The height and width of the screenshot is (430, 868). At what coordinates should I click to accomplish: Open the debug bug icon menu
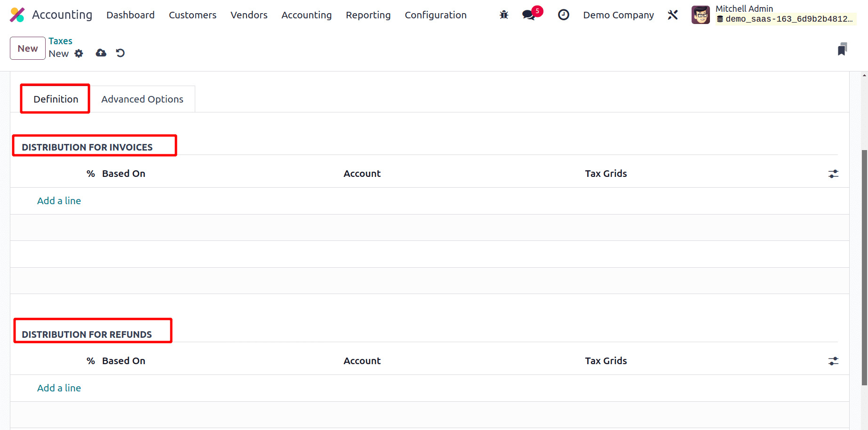pyautogui.click(x=504, y=15)
